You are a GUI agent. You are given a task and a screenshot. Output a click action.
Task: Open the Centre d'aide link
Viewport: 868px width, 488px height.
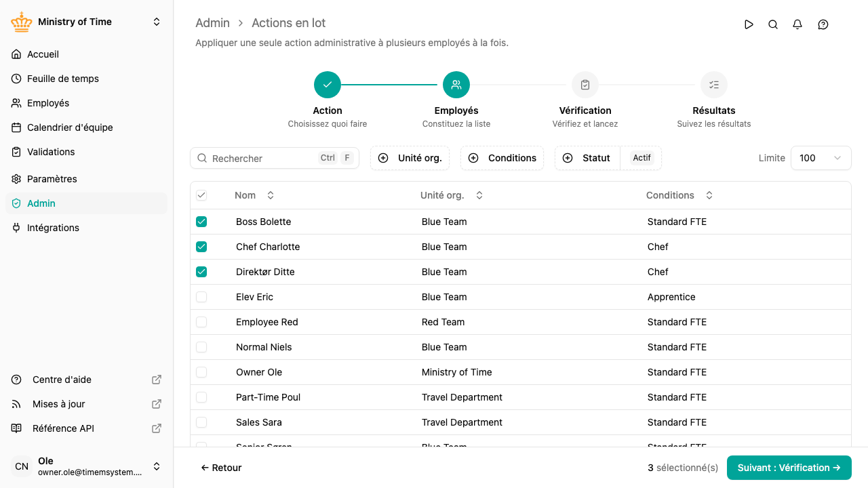tap(86, 380)
